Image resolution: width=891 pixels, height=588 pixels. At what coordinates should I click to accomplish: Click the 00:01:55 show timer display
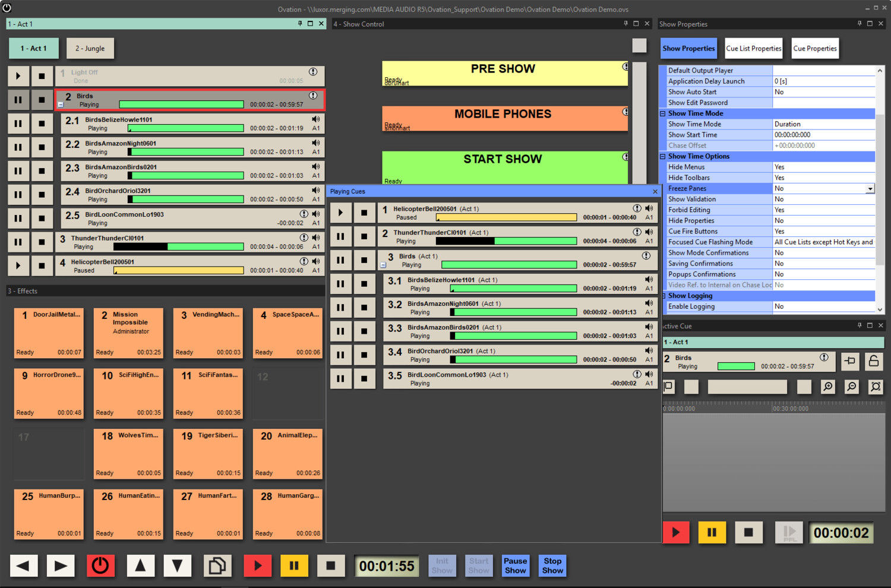(x=387, y=565)
